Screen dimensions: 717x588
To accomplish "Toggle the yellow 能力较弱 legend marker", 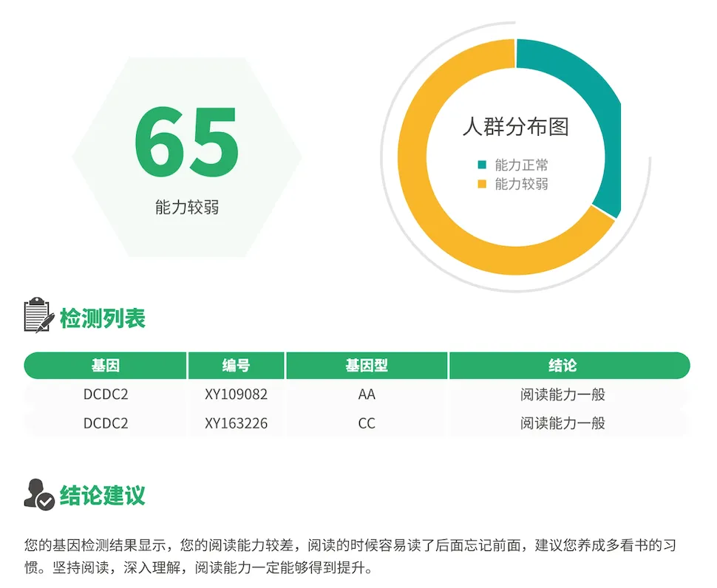I will click(482, 184).
